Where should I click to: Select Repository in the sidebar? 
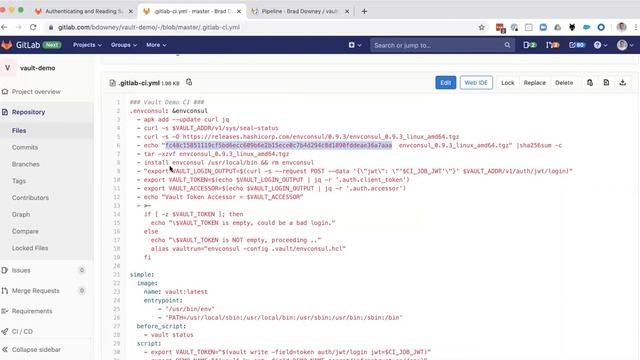[28, 112]
